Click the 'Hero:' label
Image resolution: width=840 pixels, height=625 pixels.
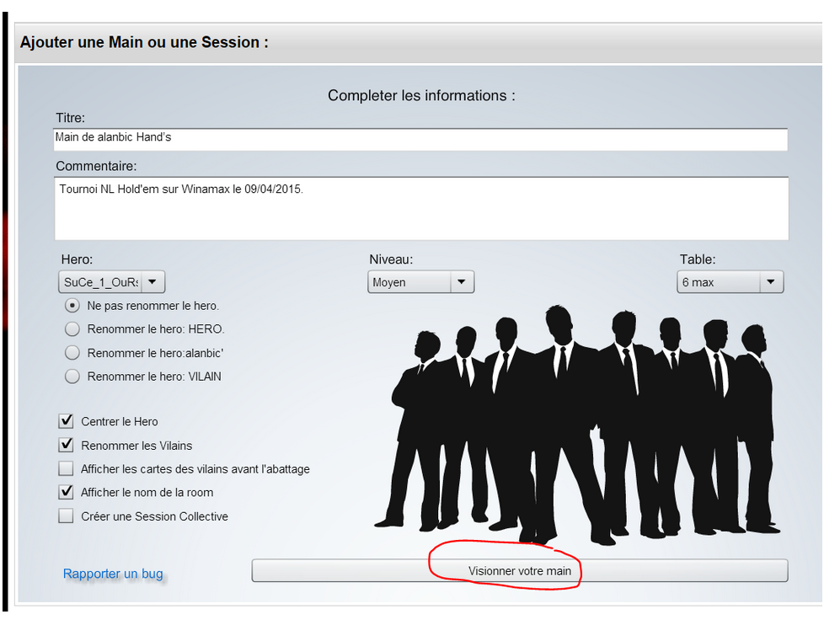(77, 259)
